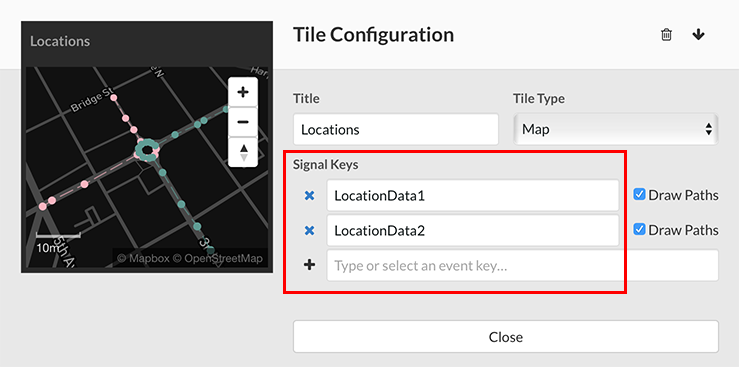Zoom in on the Locations map

pos(243,92)
